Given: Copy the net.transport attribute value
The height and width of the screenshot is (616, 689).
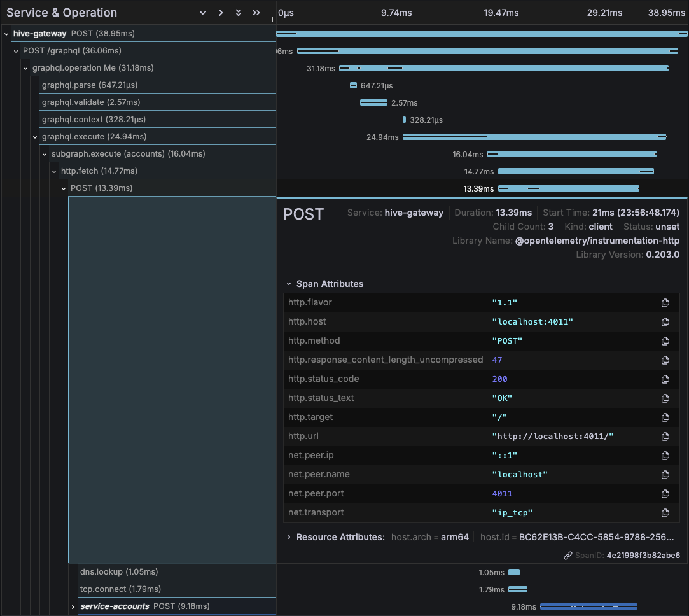Looking at the screenshot, I should click(x=665, y=512).
